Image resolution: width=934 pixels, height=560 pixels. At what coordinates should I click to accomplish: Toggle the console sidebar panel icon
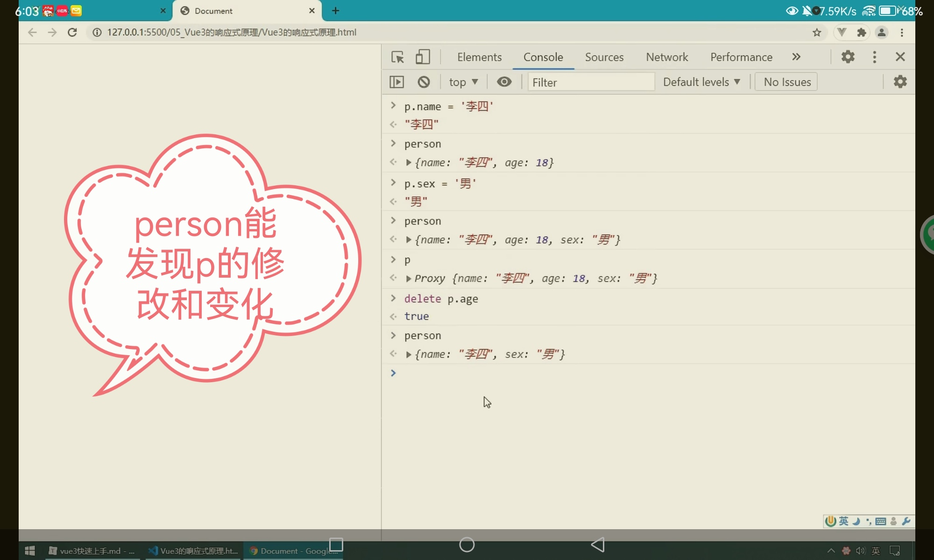[396, 82]
